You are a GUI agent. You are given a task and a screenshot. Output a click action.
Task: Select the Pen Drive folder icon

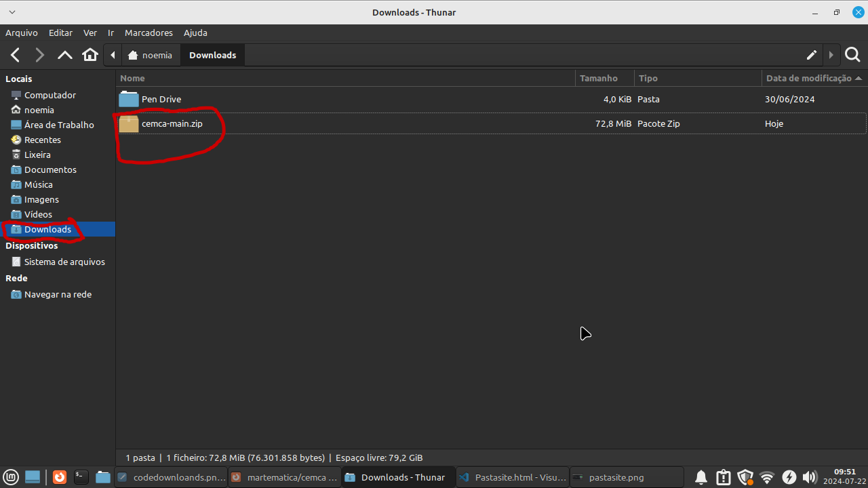point(129,99)
